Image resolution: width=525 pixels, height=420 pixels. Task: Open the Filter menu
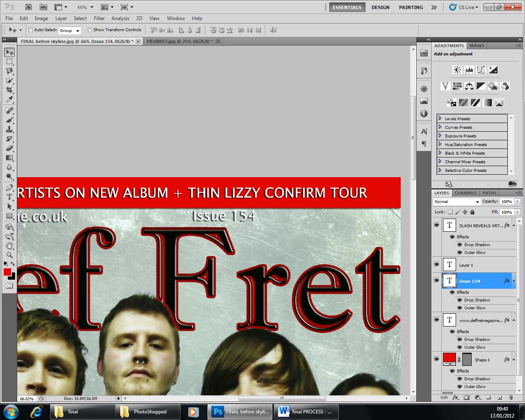pyautogui.click(x=99, y=18)
